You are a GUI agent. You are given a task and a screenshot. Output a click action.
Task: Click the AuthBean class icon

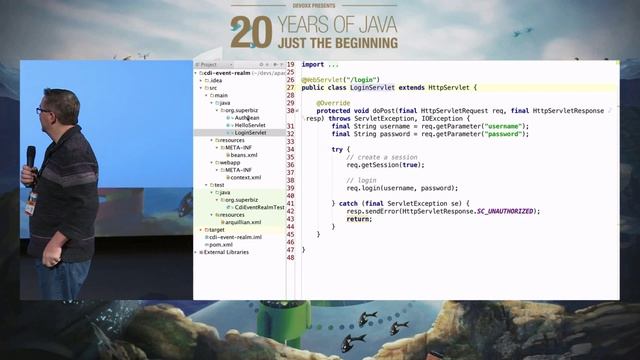229,118
